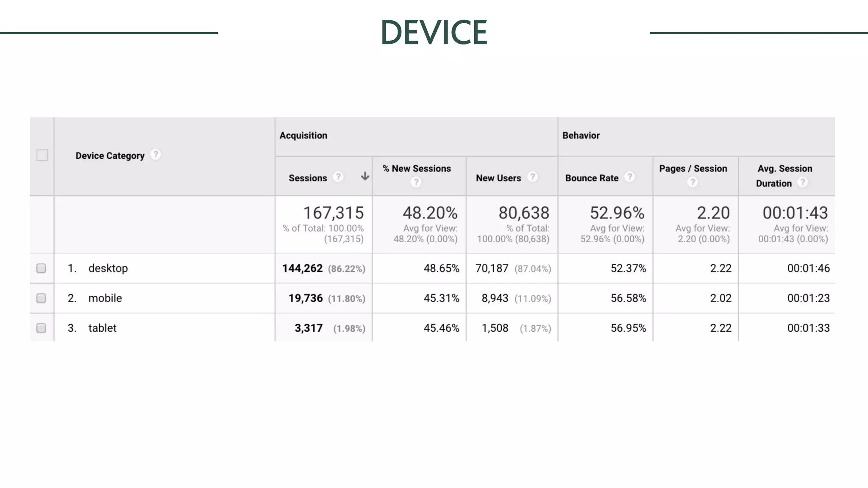This screenshot has height=488, width=868.
Task: Check the desktop row checkbox
Action: [x=41, y=268]
